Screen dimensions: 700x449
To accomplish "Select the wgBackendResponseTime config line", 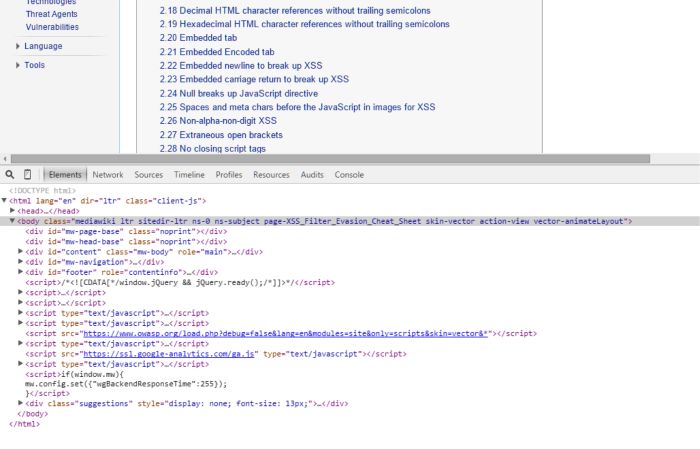I will 126,384.
